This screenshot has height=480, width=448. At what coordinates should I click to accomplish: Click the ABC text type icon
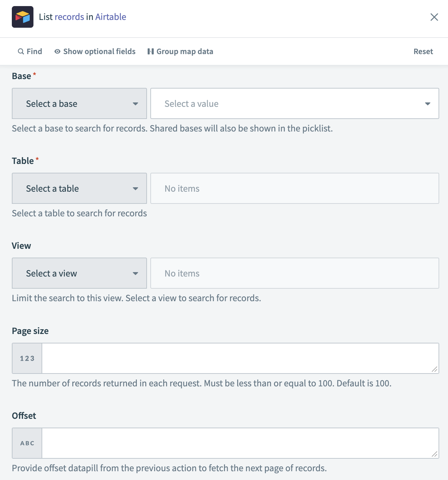click(x=27, y=443)
